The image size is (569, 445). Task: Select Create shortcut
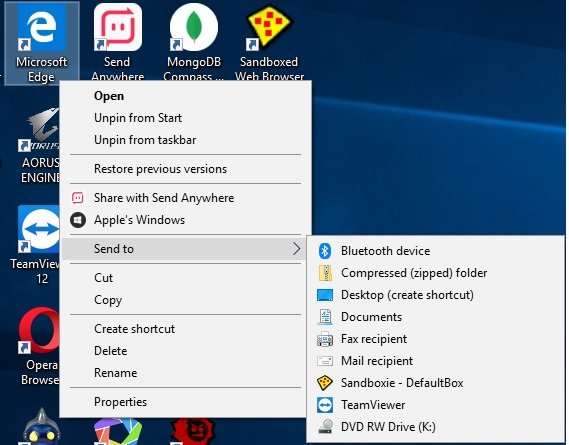pos(185,329)
